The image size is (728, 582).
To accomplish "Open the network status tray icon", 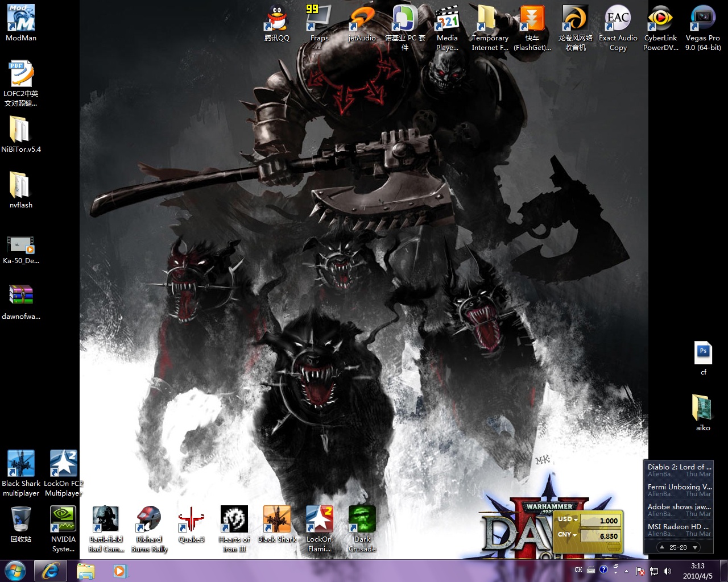I will tap(654, 571).
